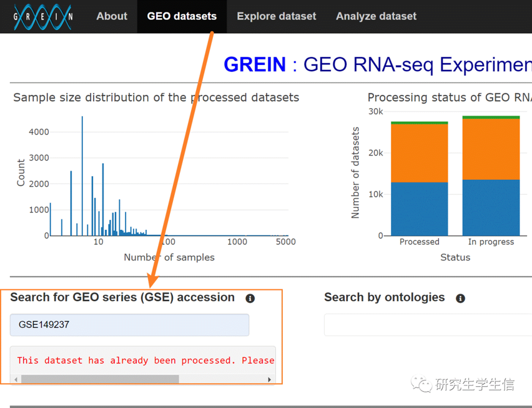Click the 'Sample size distribution of the processed datasets' title
This screenshot has width=532, height=408.
156,98
